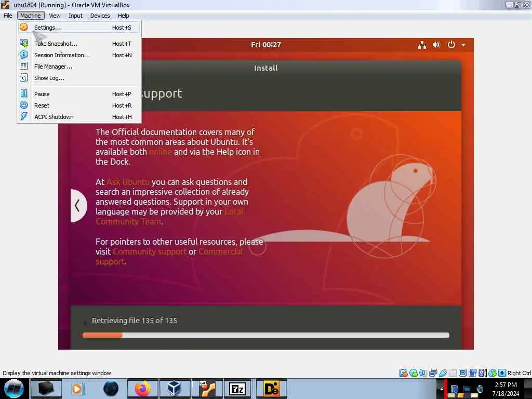The image size is (532, 399).
Task: Open the Devices menu
Action: (100, 16)
